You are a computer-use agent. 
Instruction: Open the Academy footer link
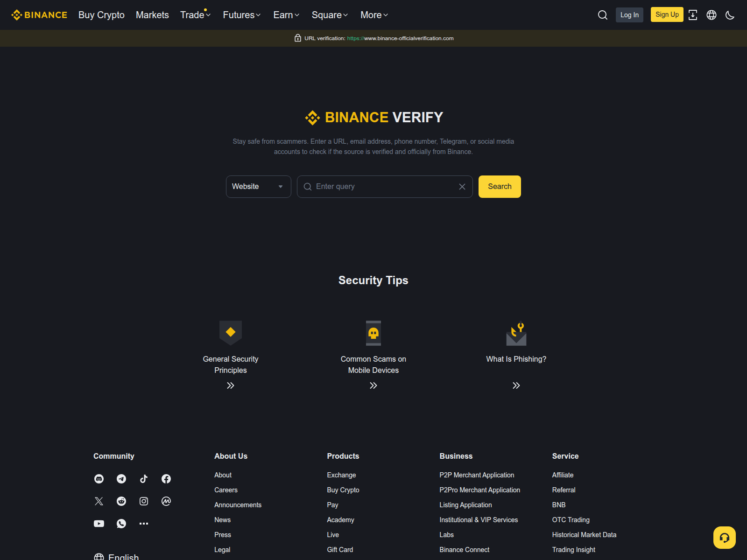tap(340, 520)
